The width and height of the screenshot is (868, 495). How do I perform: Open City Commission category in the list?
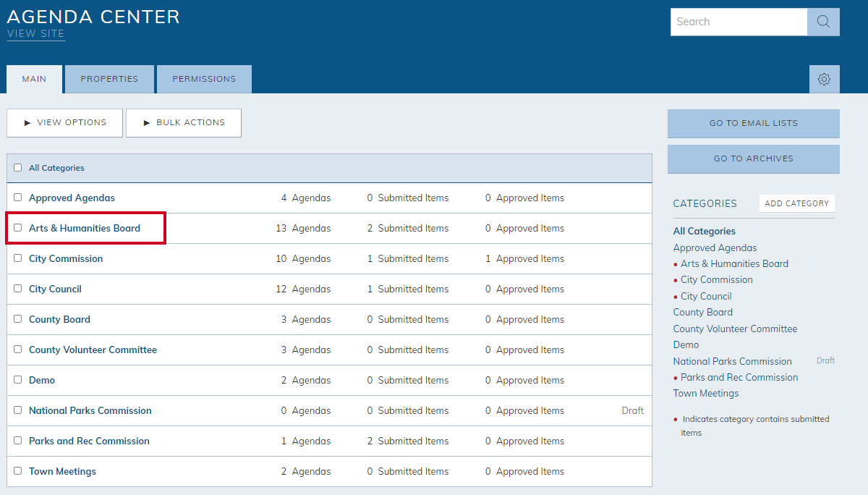[x=66, y=258]
